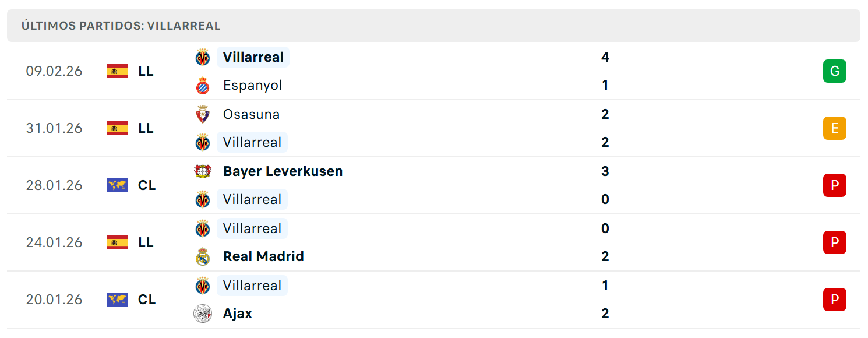Click Champions League icon on 28.01.26 match
868x338 pixels.
pyautogui.click(x=118, y=185)
